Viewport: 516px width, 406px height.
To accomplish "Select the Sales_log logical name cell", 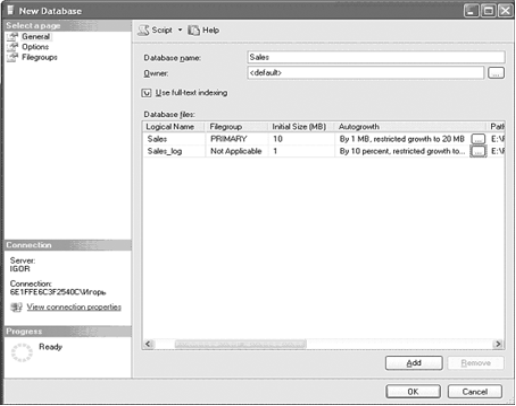I will pos(174,151).
